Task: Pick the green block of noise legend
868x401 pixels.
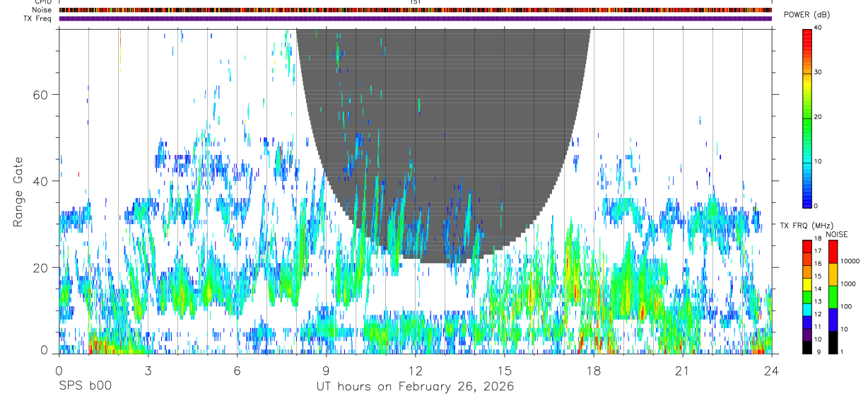Action: tap(833, 297)
